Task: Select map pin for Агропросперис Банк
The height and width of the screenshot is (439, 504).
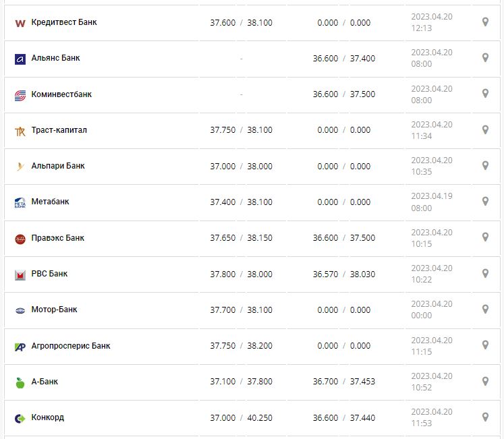Action: 485,345
